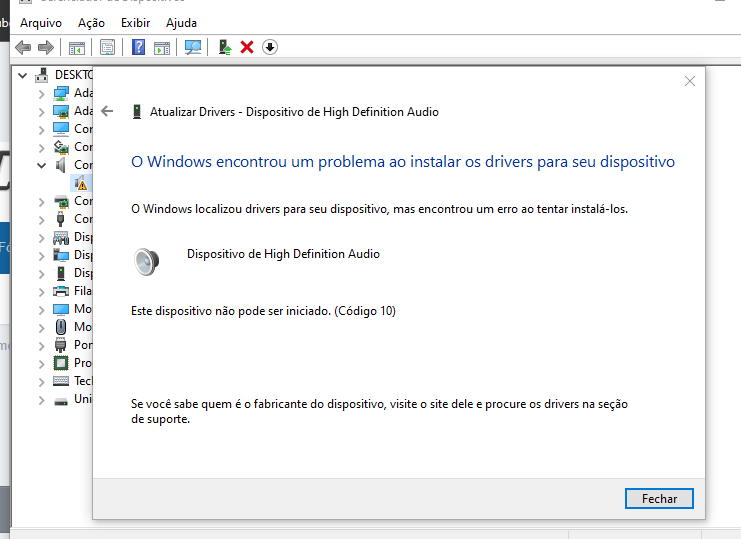Expand the mouse devices node chevron
The height and width of the screenshot is (539, 741).
click(42, 327)
